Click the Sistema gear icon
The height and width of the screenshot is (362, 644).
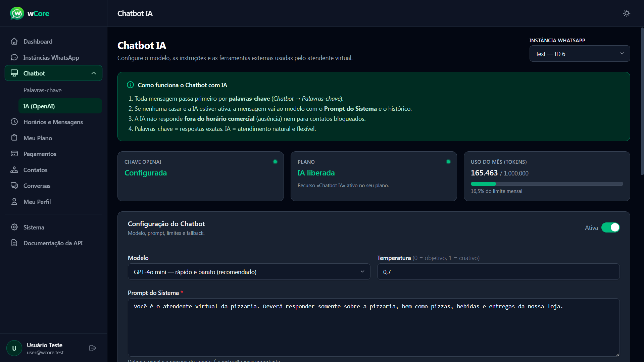click(x=14, y=227)
